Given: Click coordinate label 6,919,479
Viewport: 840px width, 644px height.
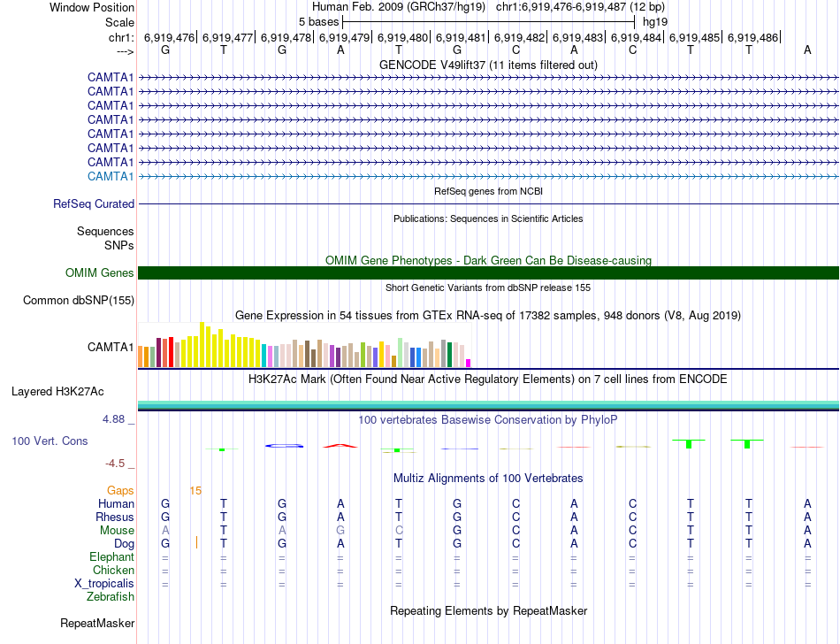Looking at the screenshot, I should click(345, 37).
